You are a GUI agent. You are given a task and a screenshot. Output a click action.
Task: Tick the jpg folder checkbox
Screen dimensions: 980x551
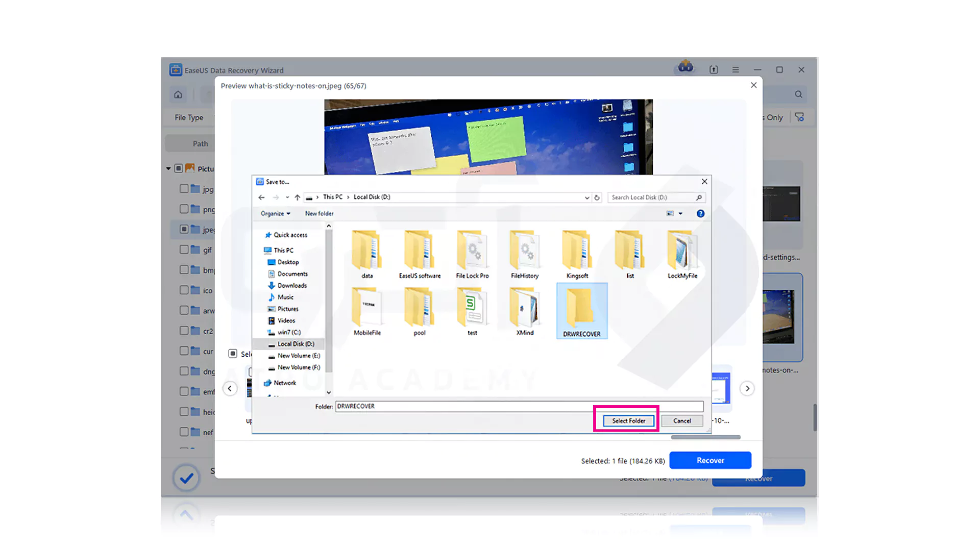point(184,189)
